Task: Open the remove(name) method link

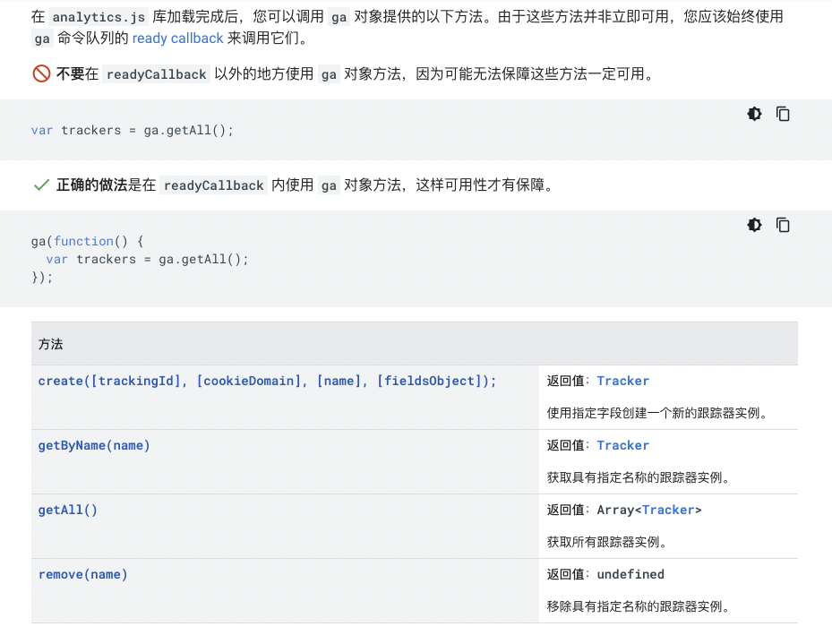Action: (x=82, y=574)
